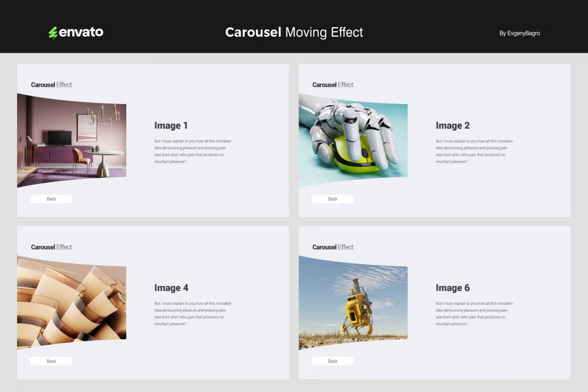The image size is (588, 392).
Task: Click the green Envato leaf icon
Action: pos(52,32)
